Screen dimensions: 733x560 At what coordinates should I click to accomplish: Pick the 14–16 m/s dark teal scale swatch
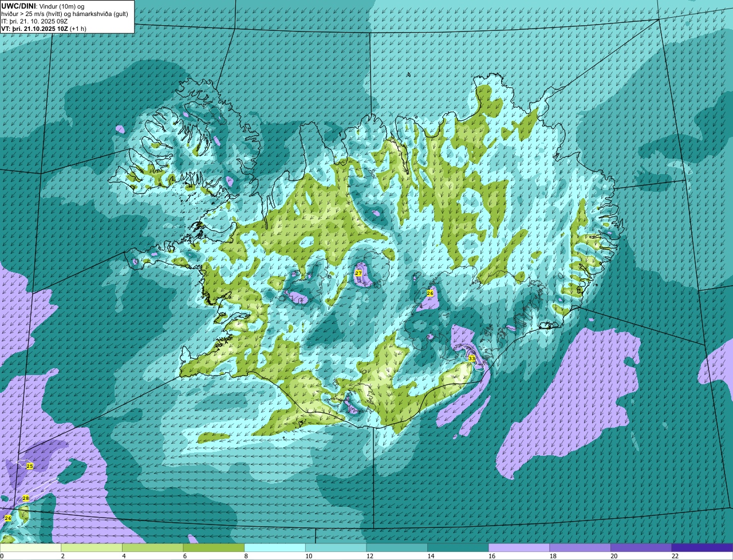point(458,547)
